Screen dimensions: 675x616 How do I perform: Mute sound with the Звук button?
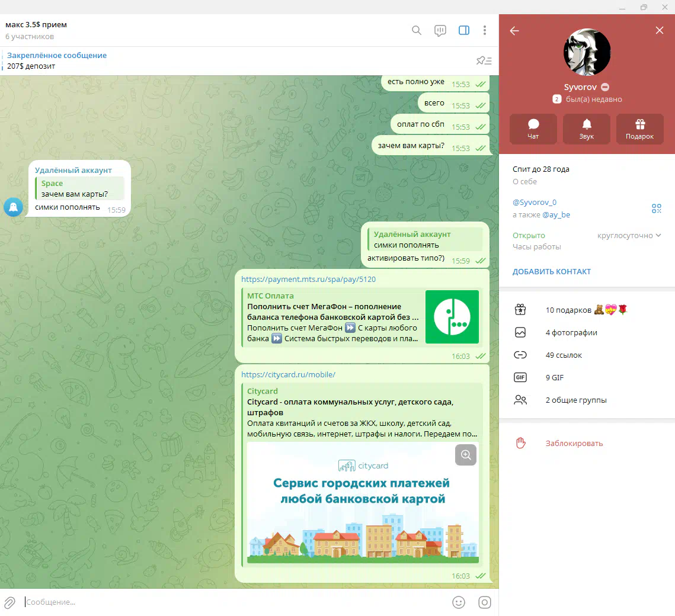[x=586, y=129]
